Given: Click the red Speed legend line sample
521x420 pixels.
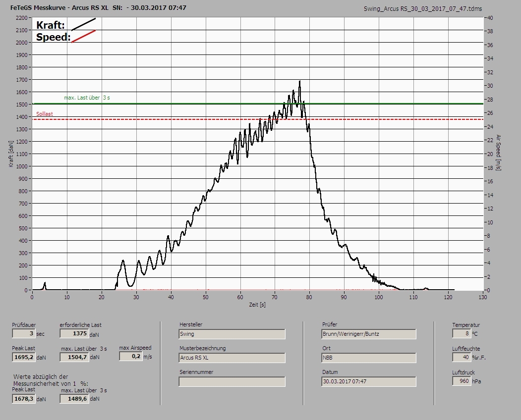Looking at the screenshot, I should (x=84, y=36).
